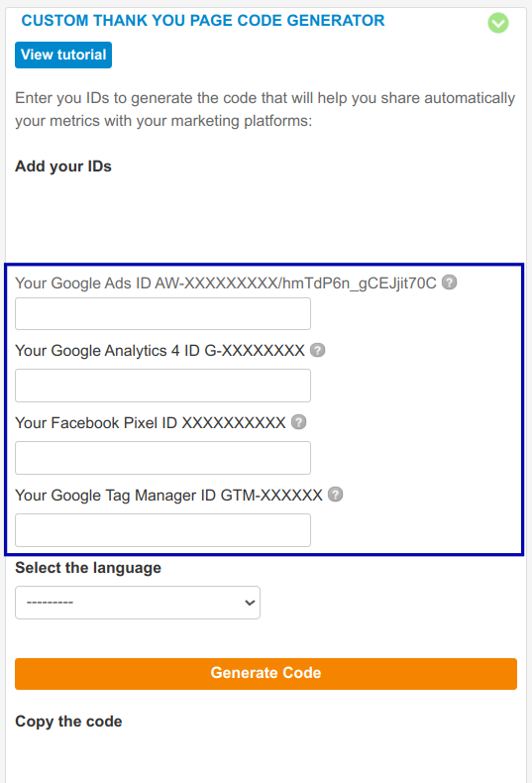Click the Google Tag Manager ID field
Screen dimensions: 532x783
click(162, 530)
